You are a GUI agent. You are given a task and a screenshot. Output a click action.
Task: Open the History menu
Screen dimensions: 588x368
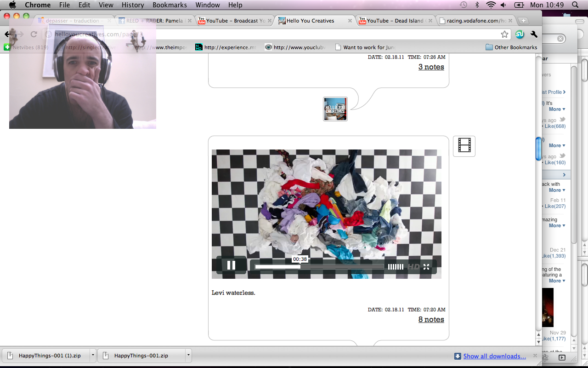(x=133, y=5)
